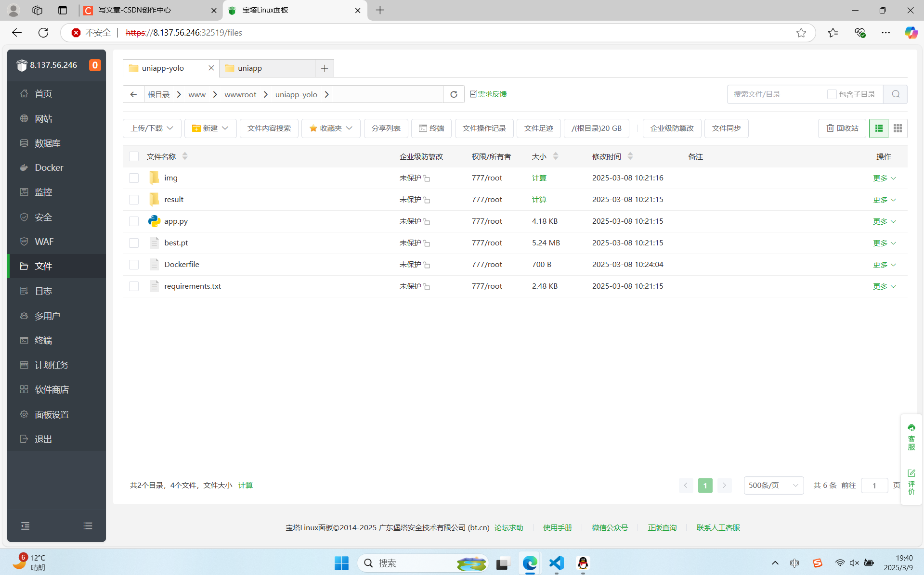Select the requirements.txt checkbox

134,286
